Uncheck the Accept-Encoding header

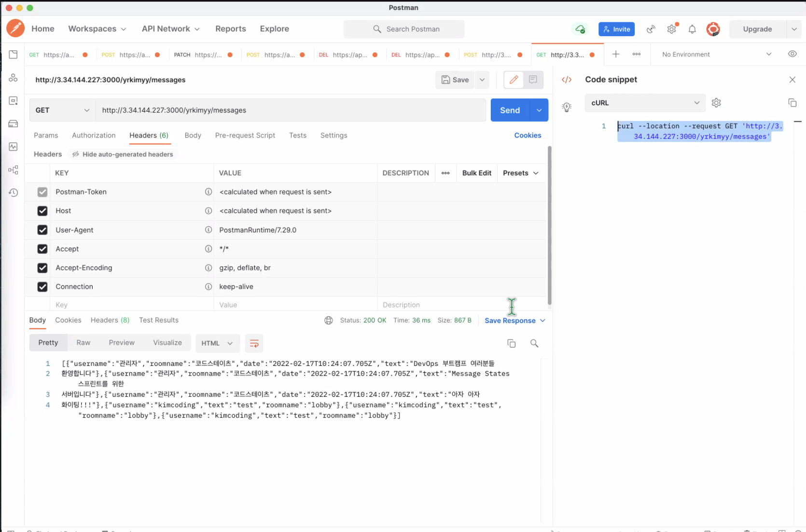click(x=42, y=268)
